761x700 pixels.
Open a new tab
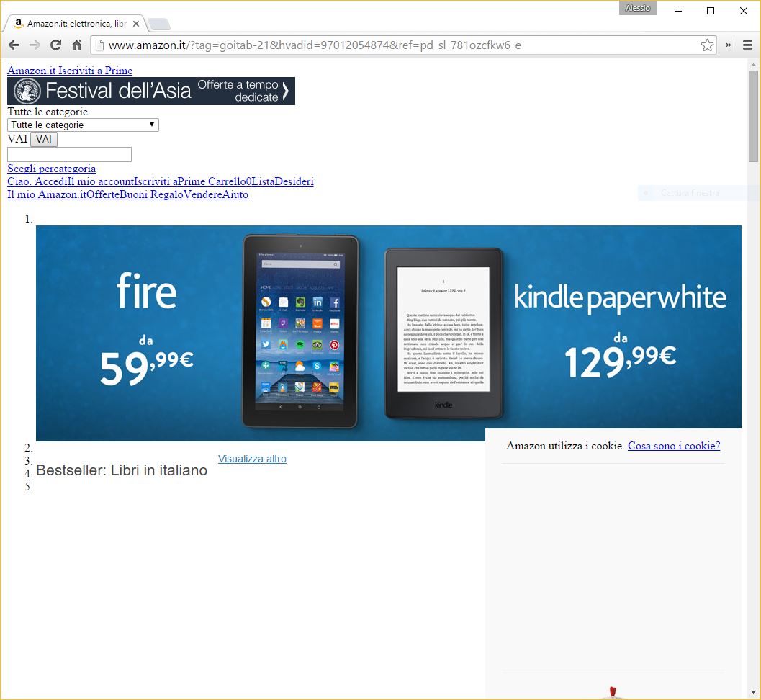pos(159,24)
